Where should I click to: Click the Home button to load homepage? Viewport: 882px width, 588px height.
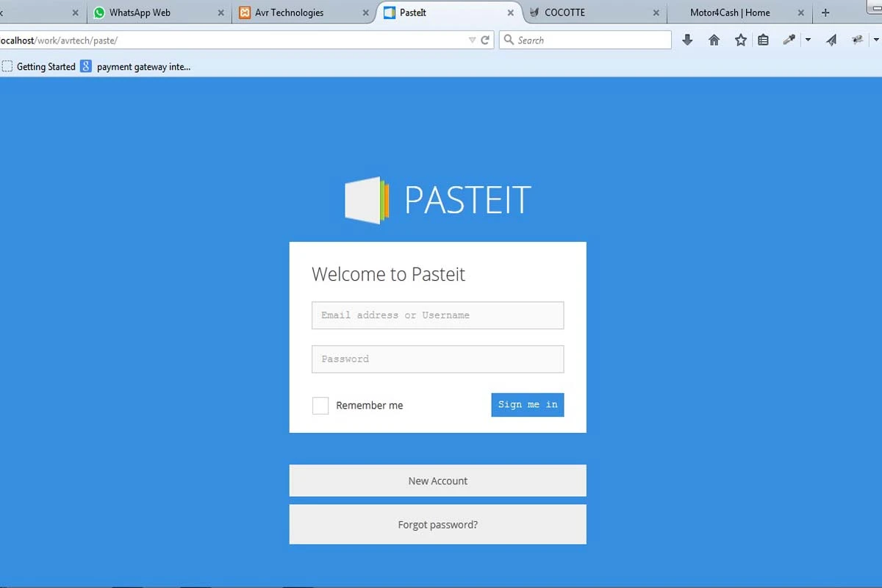(714, 40)
